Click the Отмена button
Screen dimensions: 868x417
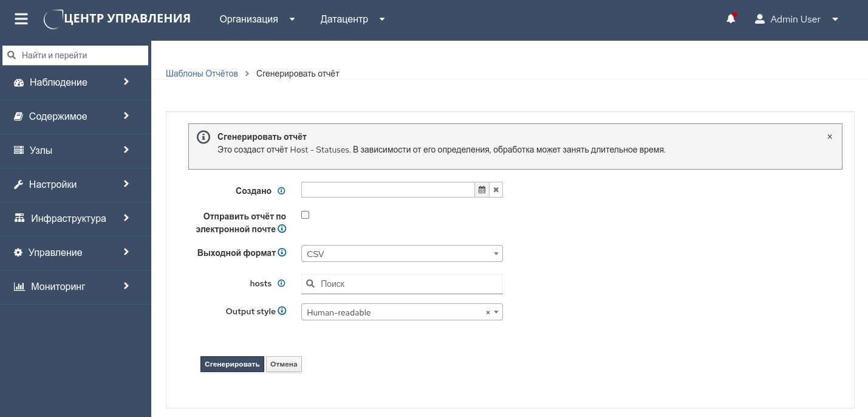284,364
